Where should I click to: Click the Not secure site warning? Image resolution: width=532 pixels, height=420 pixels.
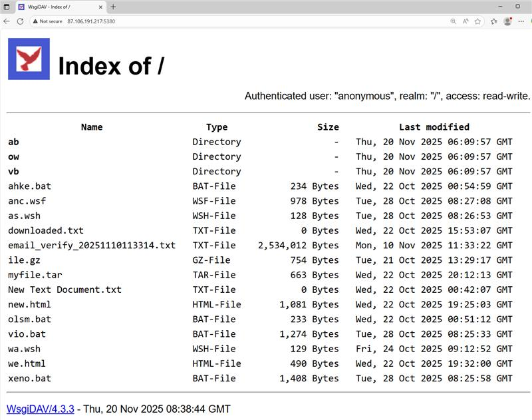47,21
